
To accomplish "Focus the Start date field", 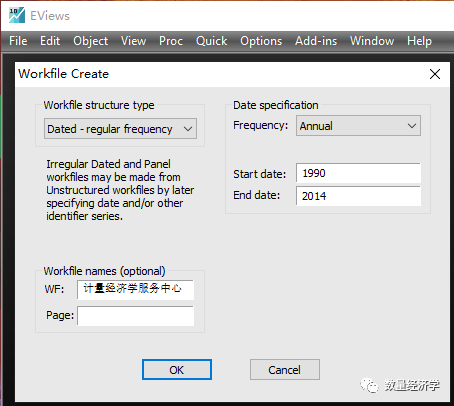I will pyautogui.click(x=358, y=173).
